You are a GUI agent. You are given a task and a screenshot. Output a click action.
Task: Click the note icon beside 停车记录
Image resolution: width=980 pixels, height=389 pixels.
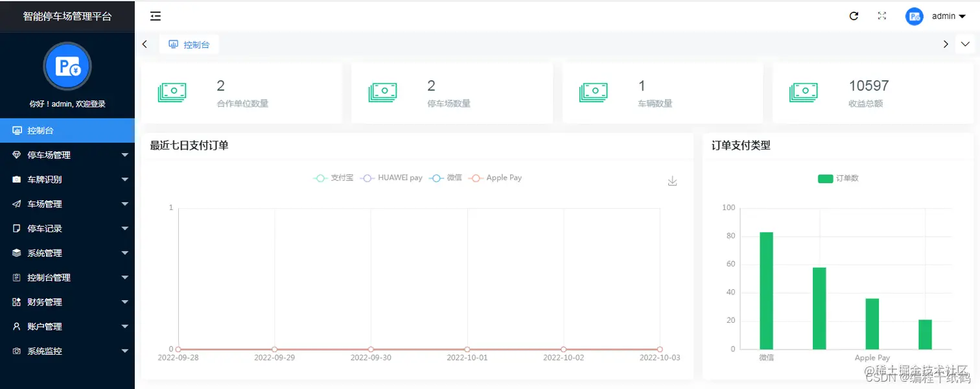pos(17,229)
